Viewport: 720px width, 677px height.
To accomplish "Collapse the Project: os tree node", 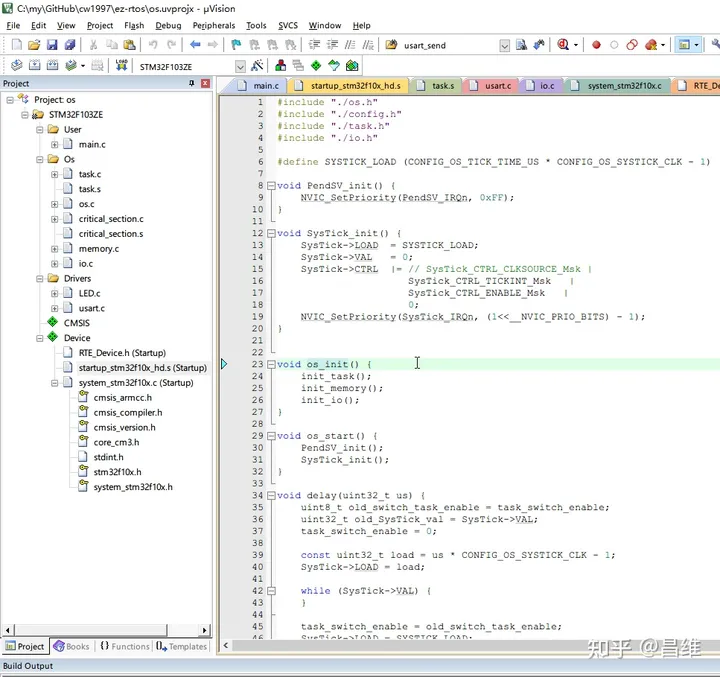I will pos(10,100).
